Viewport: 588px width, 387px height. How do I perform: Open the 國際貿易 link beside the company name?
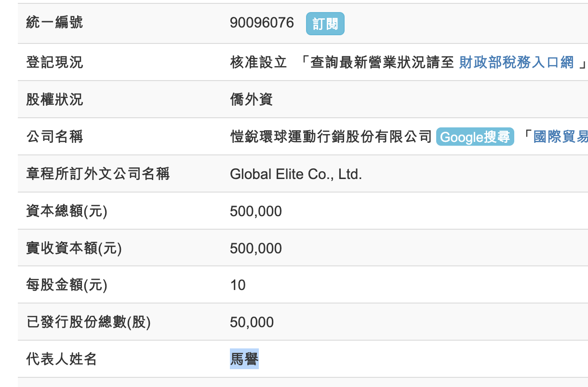click(560, 137)
